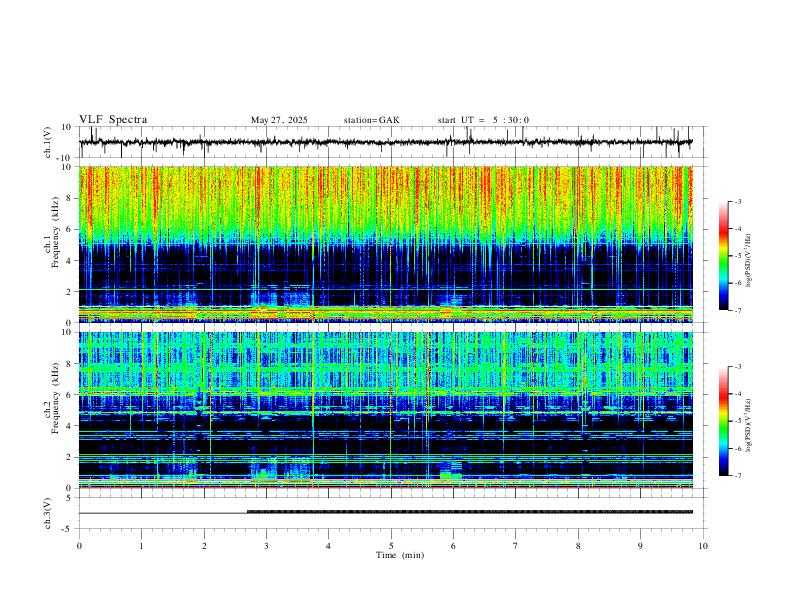Click time axis tick label "10"
The height and width of the screenshot is (612, 792).
pyautogui.click(x=703, y=546)
